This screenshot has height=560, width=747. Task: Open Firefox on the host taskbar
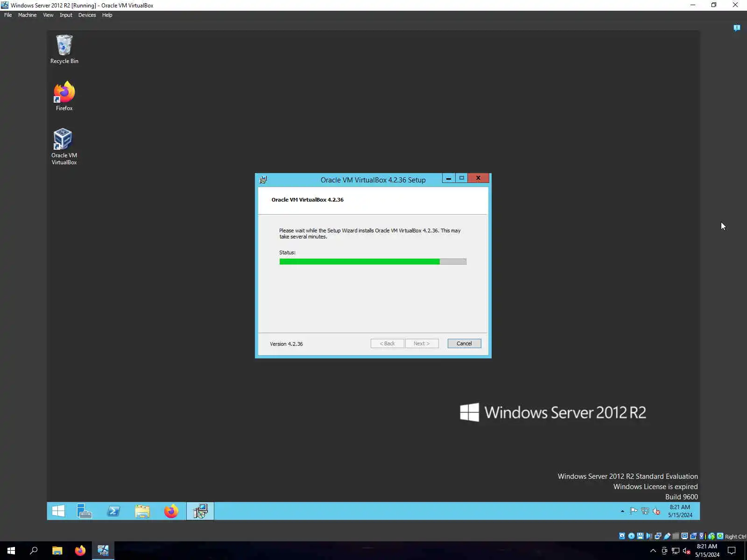pos(80,551)
